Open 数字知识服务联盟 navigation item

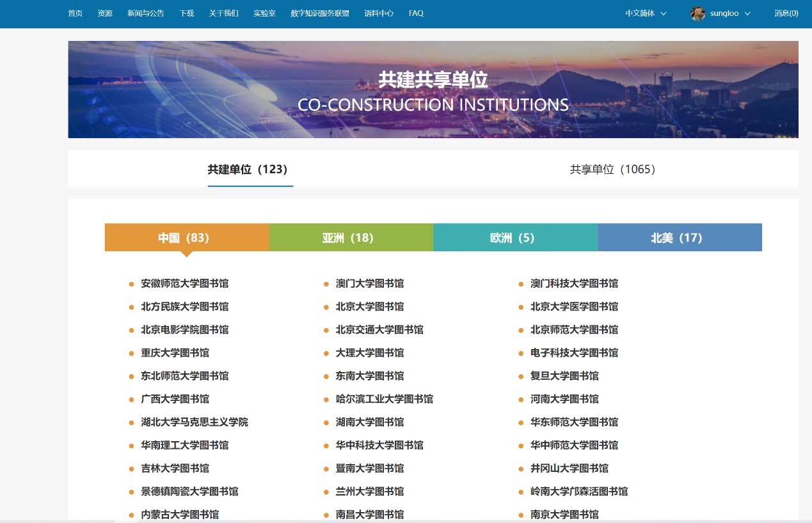tap(320, 13)
